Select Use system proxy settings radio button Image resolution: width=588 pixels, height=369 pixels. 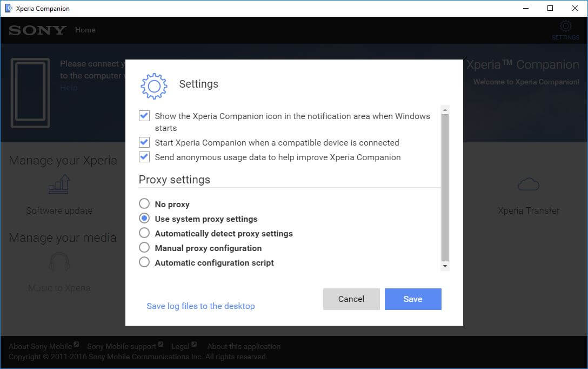pos(144,218)
